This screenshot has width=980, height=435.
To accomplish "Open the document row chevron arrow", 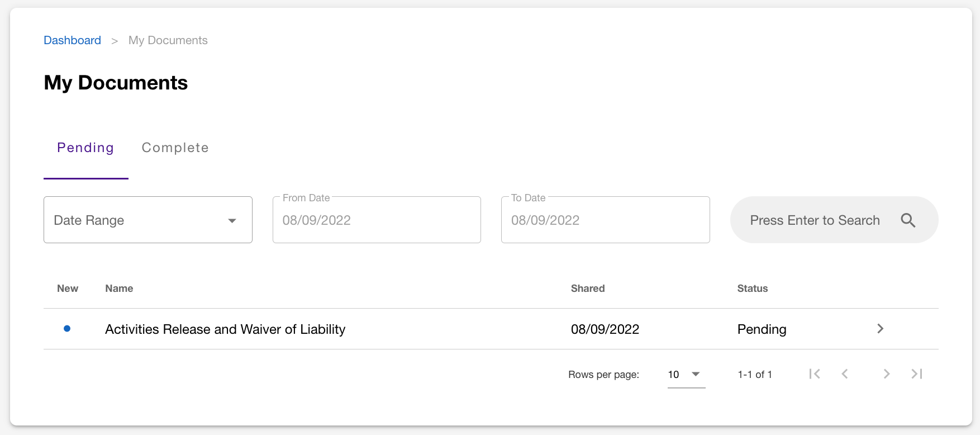I will point(881,329).
